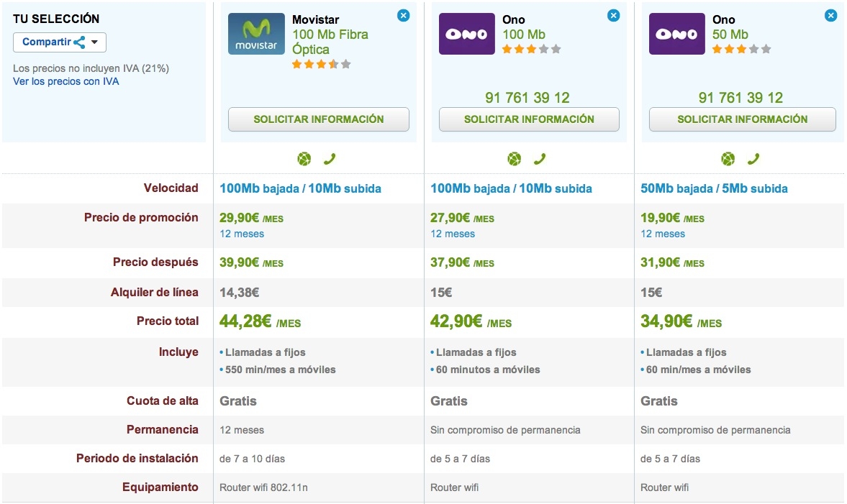Screen dimensions: 847x504
Task: Request information for Ono 100 Mb
Action: 529,119
